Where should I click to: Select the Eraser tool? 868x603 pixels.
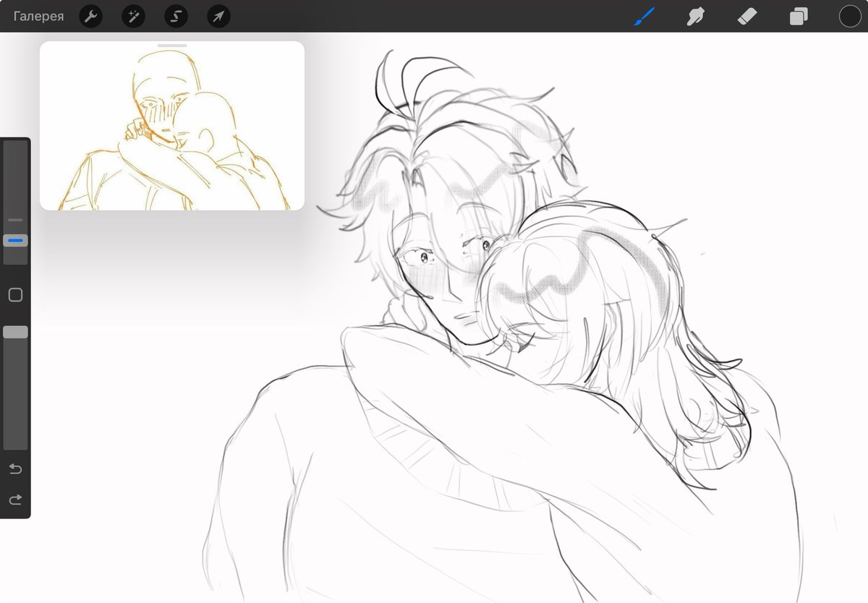[x=747, y=16]
